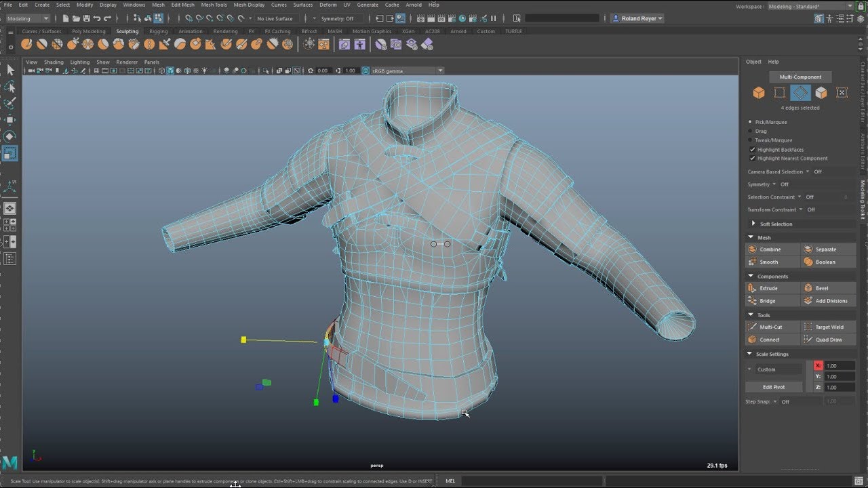Open the Boolean mesh tool
868x488 pixels.
(x=829, y=262)
